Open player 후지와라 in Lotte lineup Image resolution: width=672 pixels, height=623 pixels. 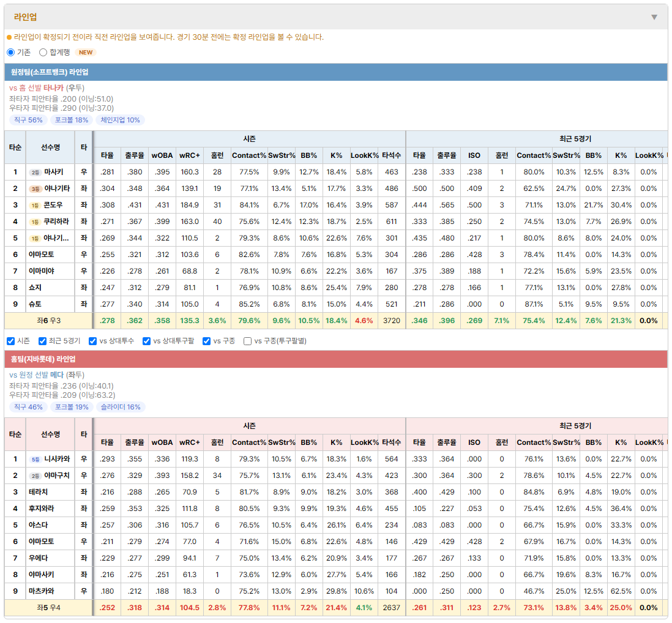(x=42, y=509)
